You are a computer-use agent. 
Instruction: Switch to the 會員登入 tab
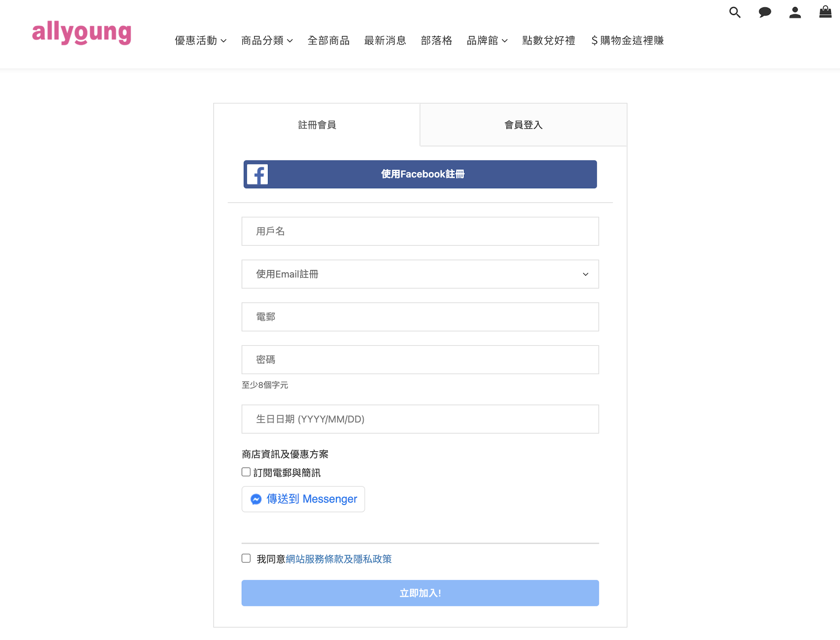click(523, 125)
